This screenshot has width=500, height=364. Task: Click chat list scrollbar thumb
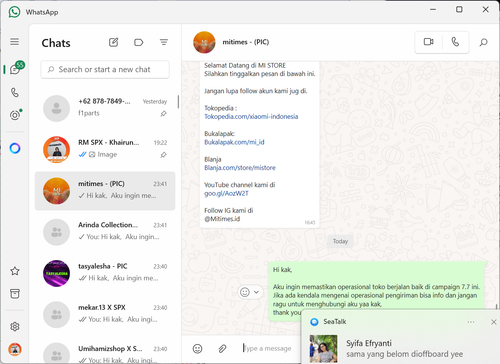(x=178, y=102)
